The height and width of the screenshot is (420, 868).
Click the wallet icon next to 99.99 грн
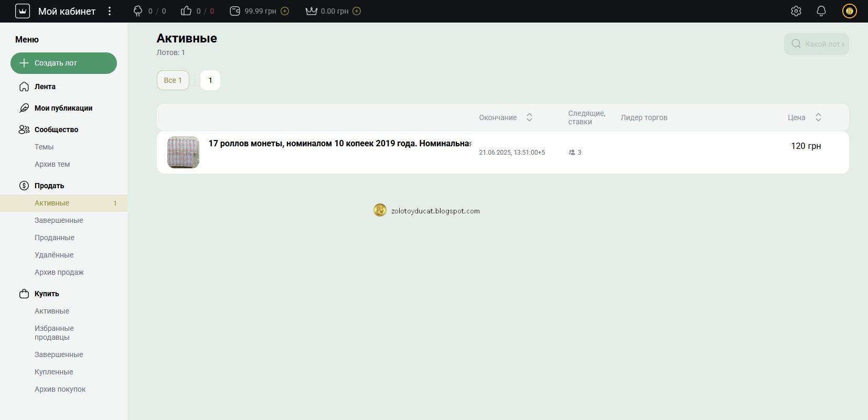(235, 11)
